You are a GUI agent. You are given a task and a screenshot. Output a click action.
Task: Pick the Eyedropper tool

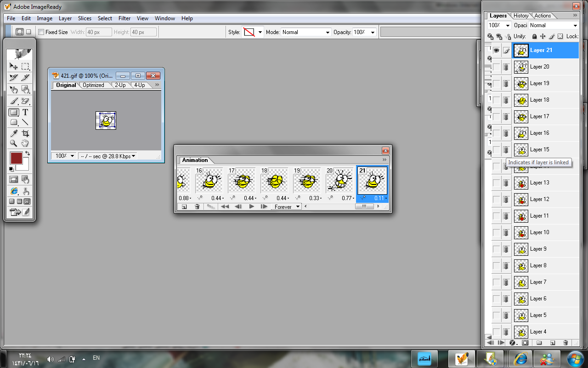[14, 133]
